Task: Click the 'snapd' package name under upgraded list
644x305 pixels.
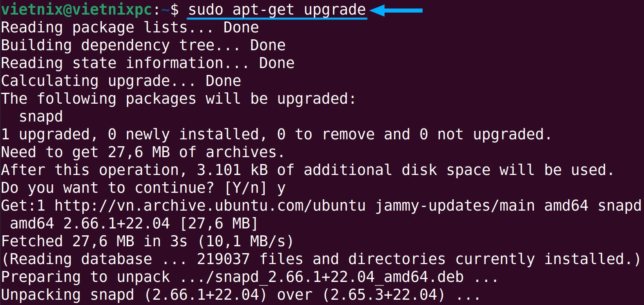Action: point(41,117)
